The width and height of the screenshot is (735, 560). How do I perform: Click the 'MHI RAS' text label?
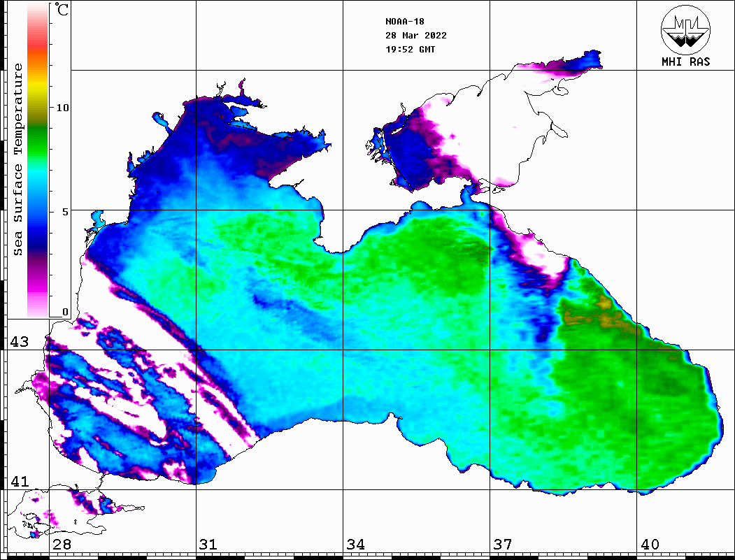685,62
